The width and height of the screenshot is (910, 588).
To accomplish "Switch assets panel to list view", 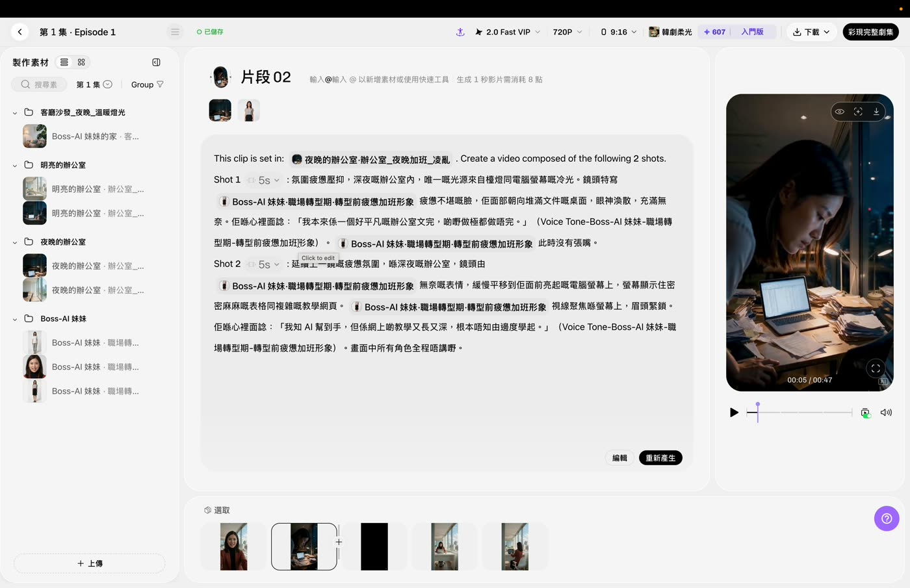I will 64,62.
